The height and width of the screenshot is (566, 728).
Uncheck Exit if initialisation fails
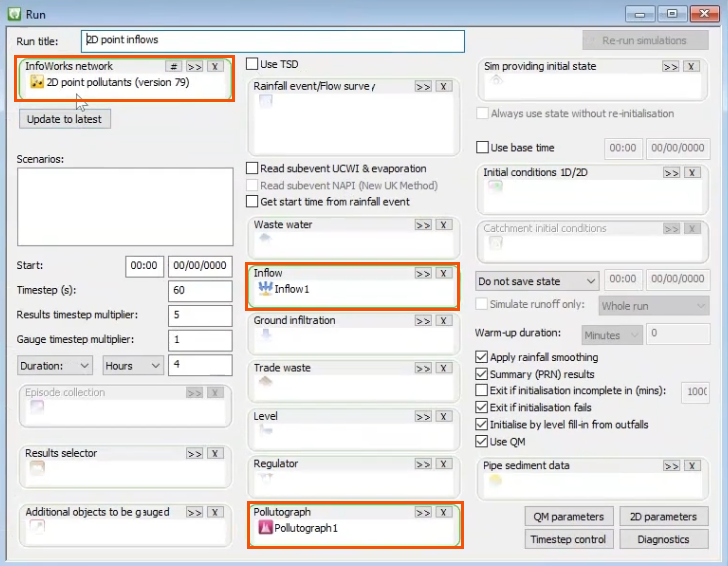[481, 407]
